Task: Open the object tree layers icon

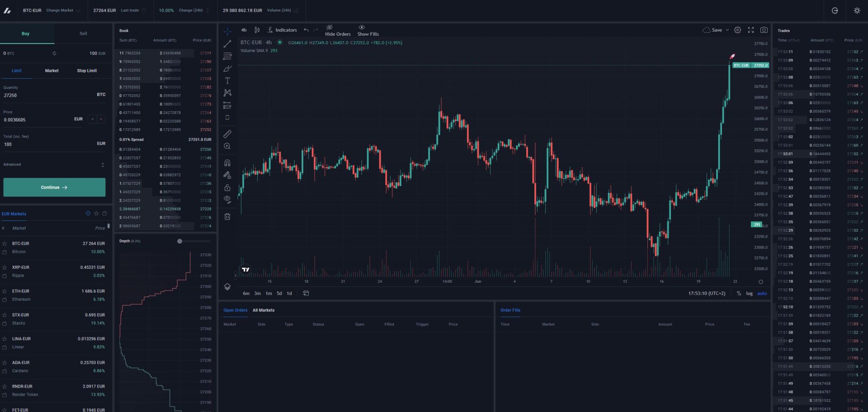Action: click(x=227, y=287)
